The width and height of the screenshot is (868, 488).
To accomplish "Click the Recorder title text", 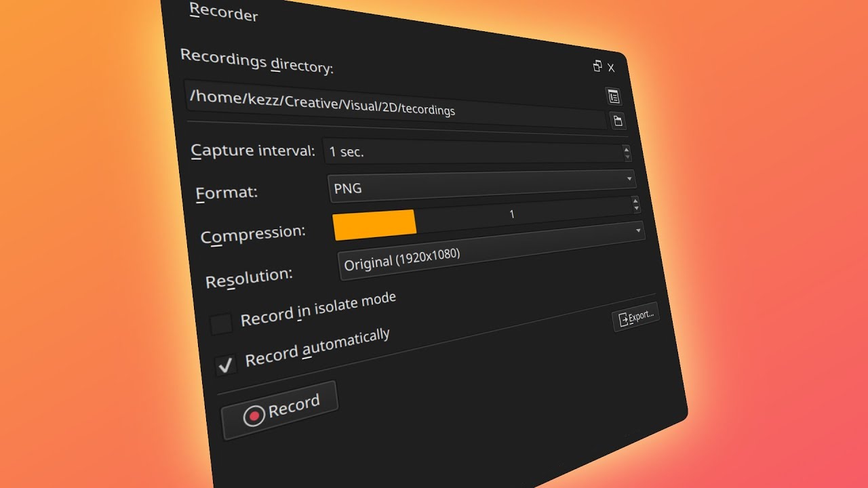I will (223, 12).
